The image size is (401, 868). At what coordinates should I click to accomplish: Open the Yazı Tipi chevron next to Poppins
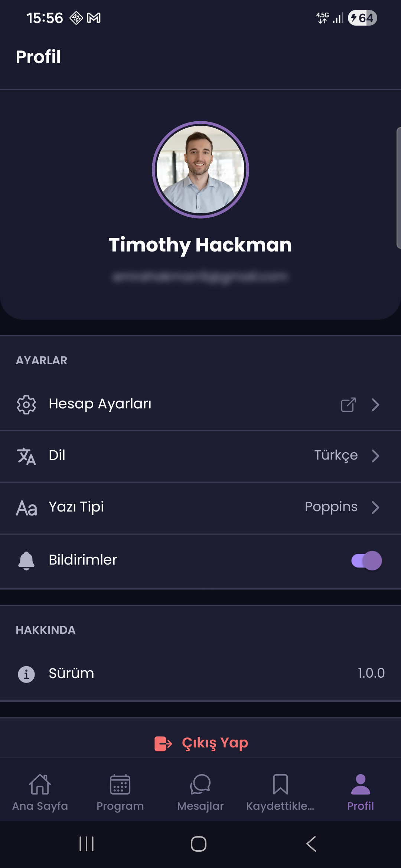point(375,507)
